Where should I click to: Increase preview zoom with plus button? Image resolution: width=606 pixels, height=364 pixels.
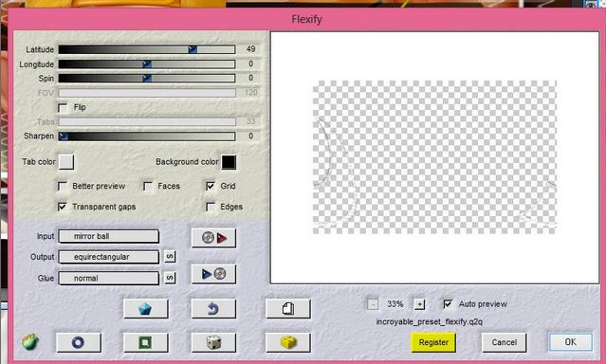point(419,304)
